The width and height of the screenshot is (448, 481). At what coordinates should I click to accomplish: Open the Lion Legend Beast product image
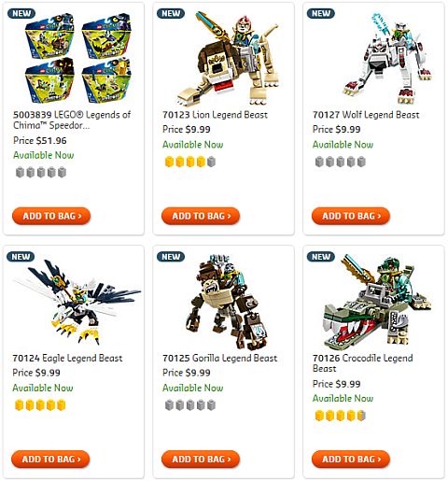(x=229, y=58)
